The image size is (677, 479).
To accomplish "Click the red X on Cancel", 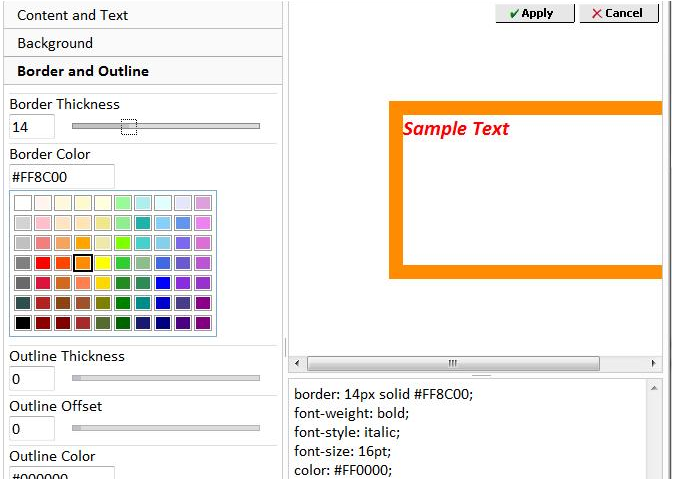I will [x=597, y=13].
